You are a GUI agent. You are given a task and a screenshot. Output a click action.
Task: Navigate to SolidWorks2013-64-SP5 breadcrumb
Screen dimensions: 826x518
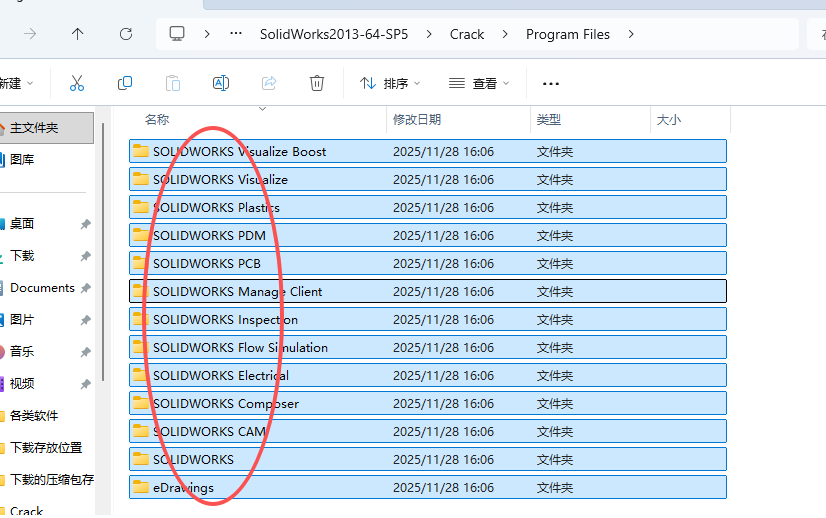pos(334,34)
